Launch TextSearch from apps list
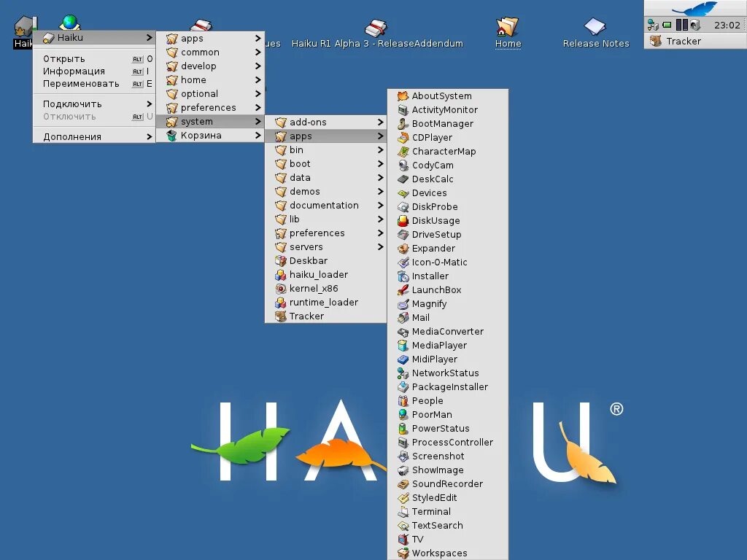 point(448,525)
